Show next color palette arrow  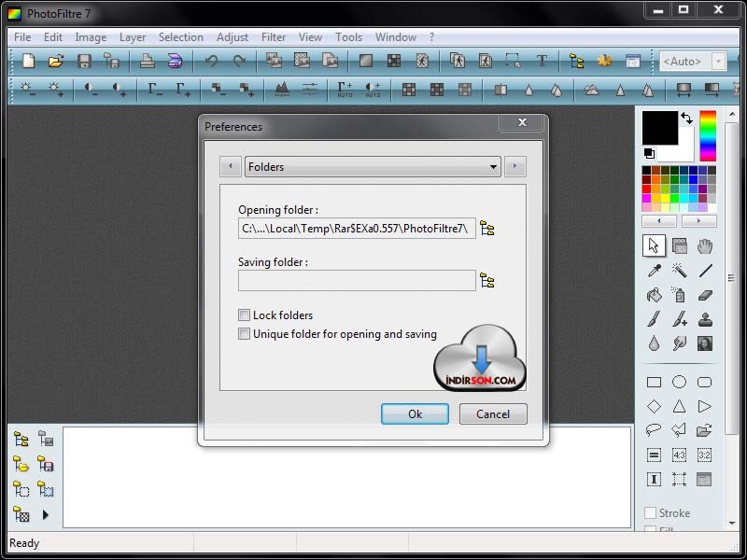pyautogui.click(x=698, y=221)
